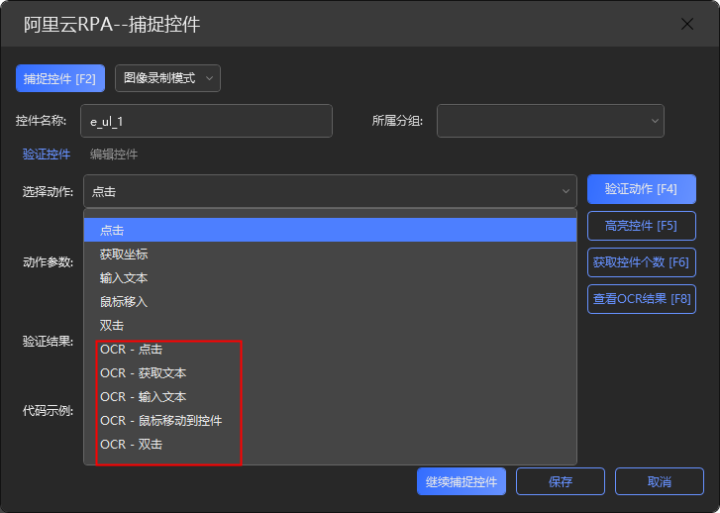The image size is (720, 513).
Task: Collapse the 选择动作 combo box
Action: [330, 191]
